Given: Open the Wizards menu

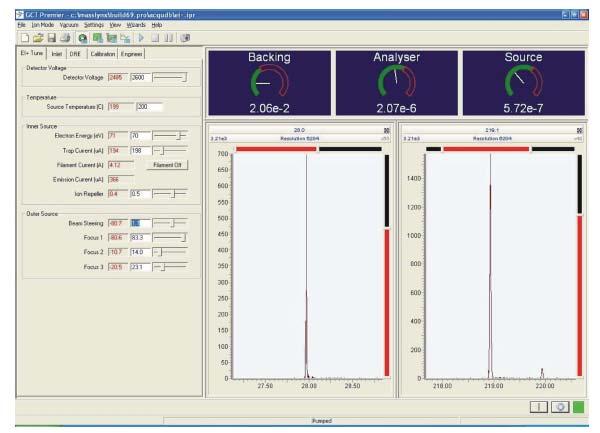Looking at the screenshot, I should click(136, 25).
